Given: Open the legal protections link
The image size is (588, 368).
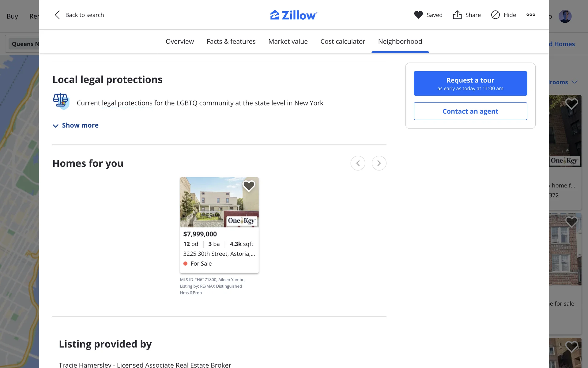Looking at the screenshot, I should pos(127,103).
